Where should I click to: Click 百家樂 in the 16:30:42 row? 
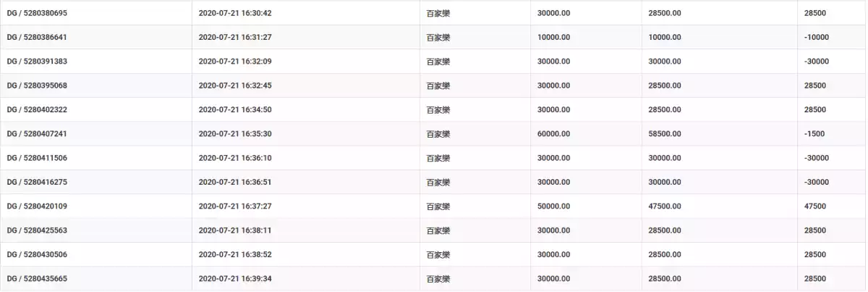click(438, 13)
